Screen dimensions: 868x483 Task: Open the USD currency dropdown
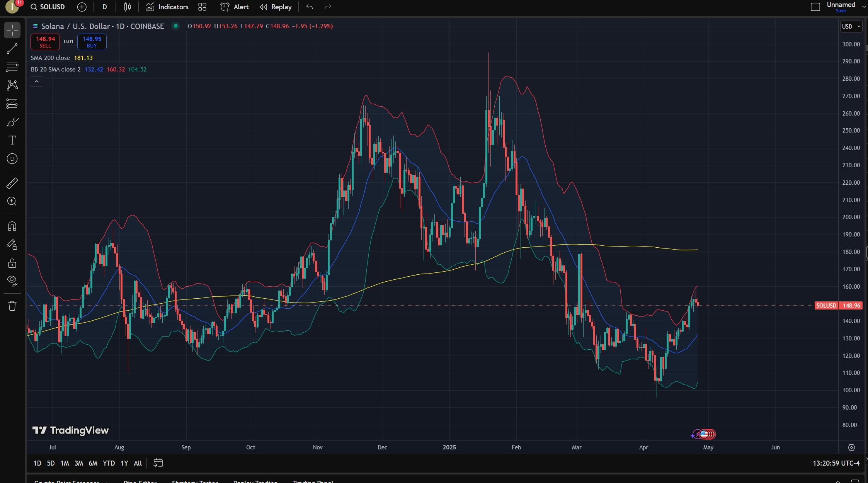[x=851, y=26]
